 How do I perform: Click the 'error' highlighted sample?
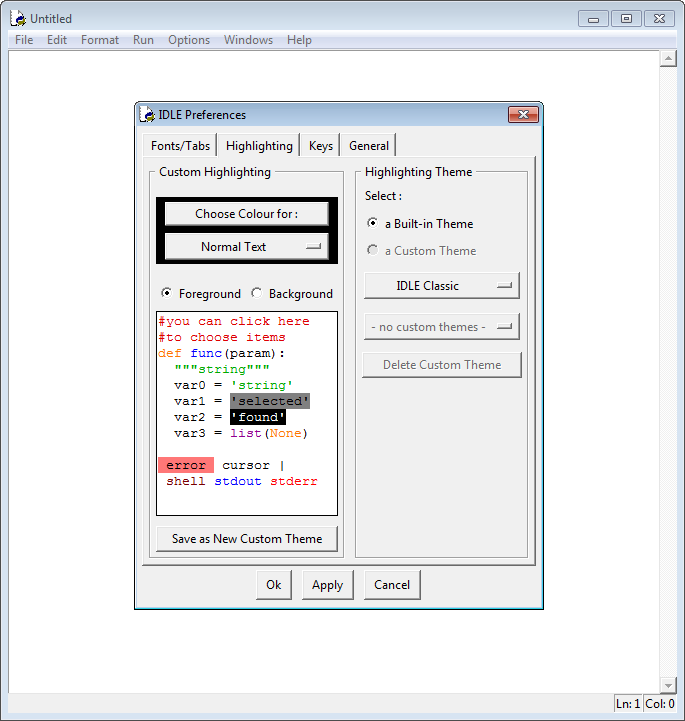pos(186,465)
